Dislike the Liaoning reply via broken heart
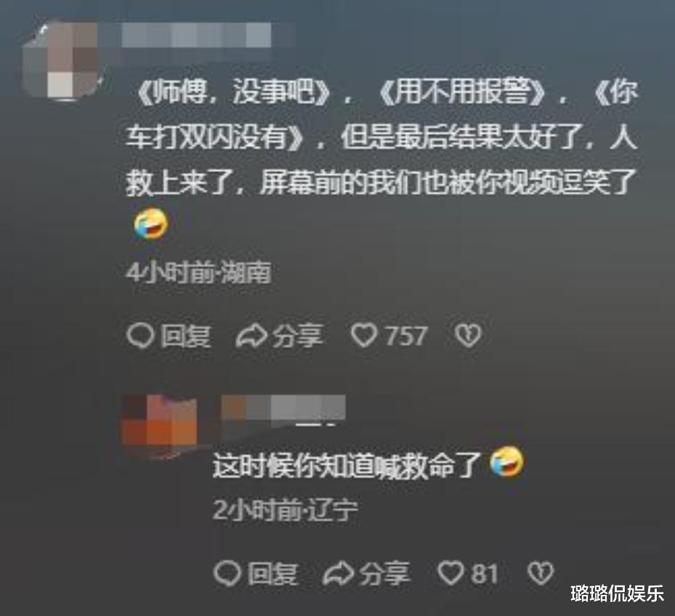 pos(541,573)
